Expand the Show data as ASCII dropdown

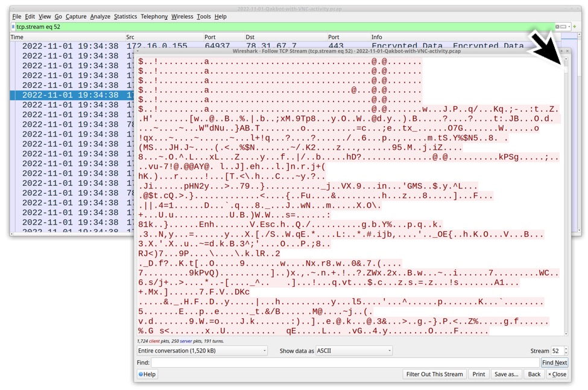[x=354, y=351]
